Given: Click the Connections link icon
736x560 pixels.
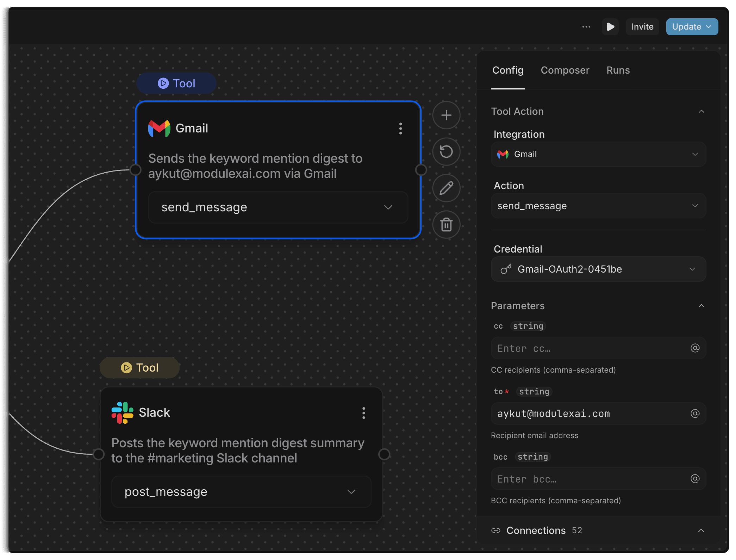Looking at the screenshot, I should (496, 530).
